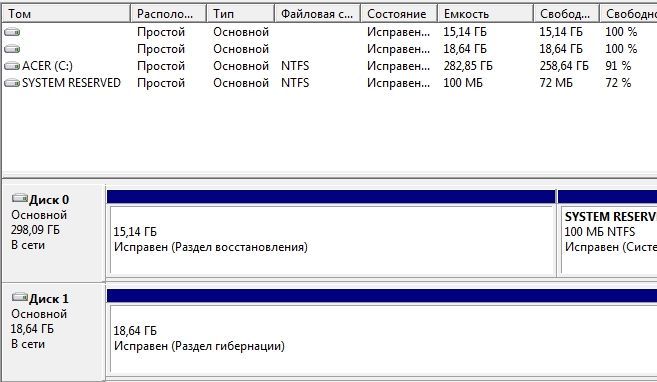
Task: Sort volumes by the Том column header
Action: [x=67, y=14]
